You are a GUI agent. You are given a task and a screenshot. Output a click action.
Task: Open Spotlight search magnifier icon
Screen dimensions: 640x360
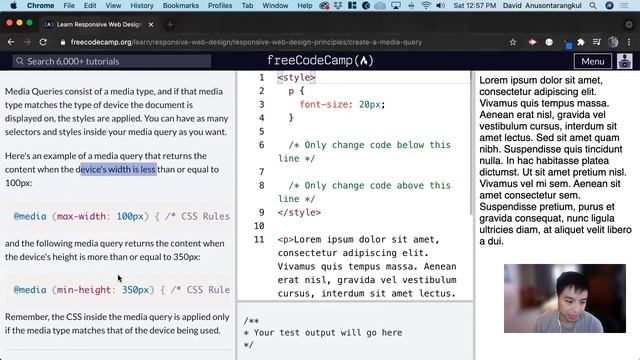(x=593, y=6)
